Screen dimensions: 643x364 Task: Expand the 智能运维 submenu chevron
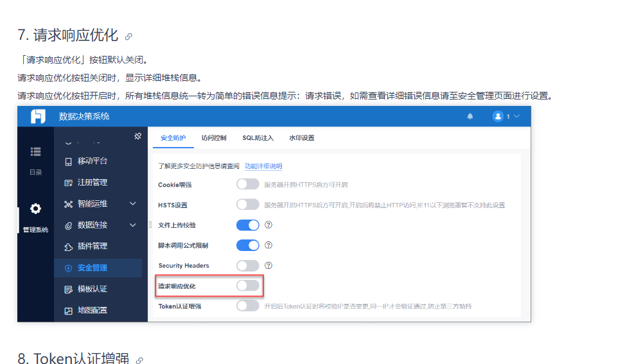coord(133,204)
